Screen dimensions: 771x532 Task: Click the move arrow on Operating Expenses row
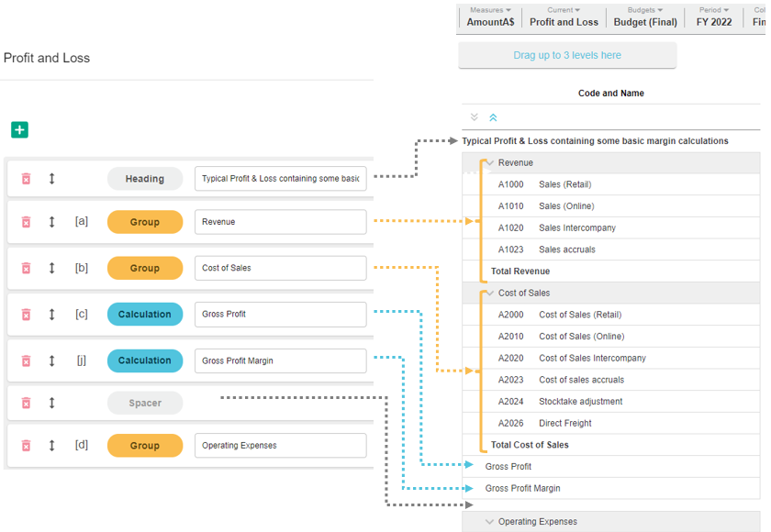(x=52, y=446)
